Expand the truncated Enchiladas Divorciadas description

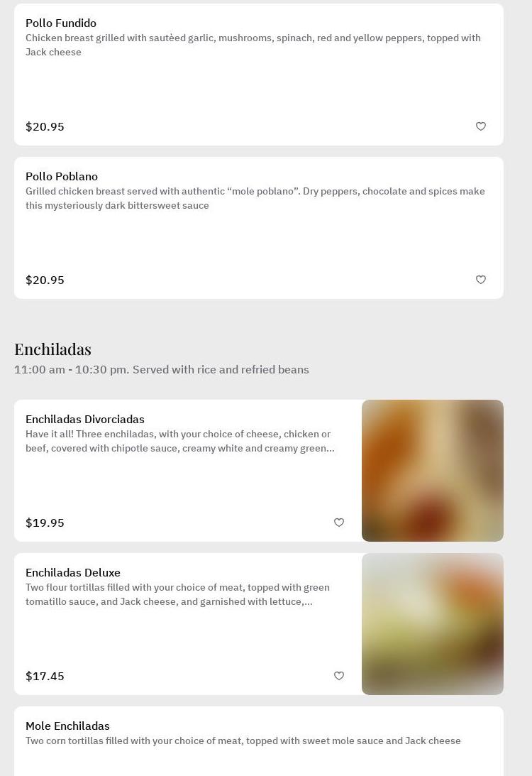(x=179, y=442)
